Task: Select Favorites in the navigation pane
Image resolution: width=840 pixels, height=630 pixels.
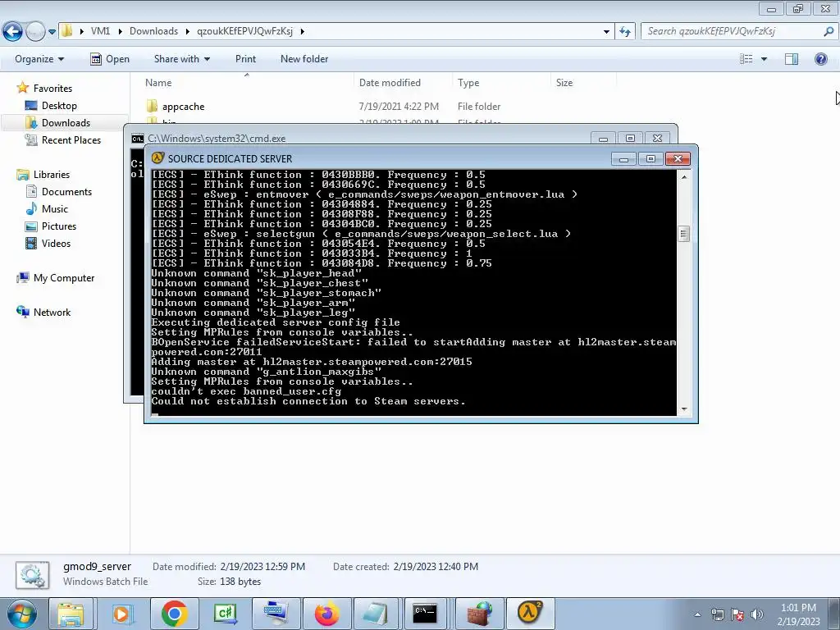Action: coord(52,89)
